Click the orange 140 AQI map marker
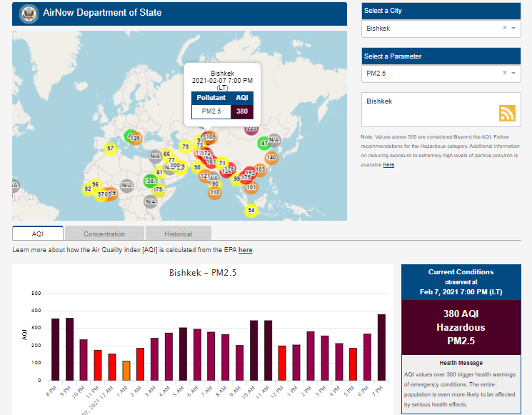The height and width of the screenshot is (415, 532). 271,157
